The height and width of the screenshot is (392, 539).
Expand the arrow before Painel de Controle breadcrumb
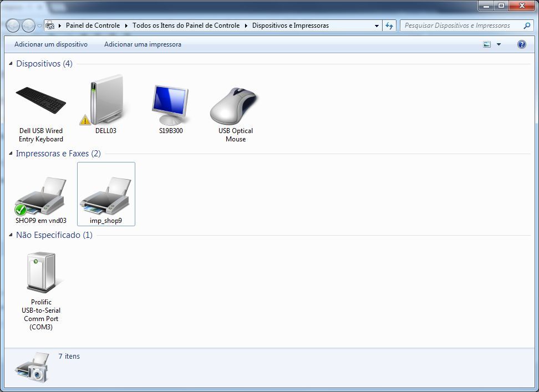tap(60, 26)
